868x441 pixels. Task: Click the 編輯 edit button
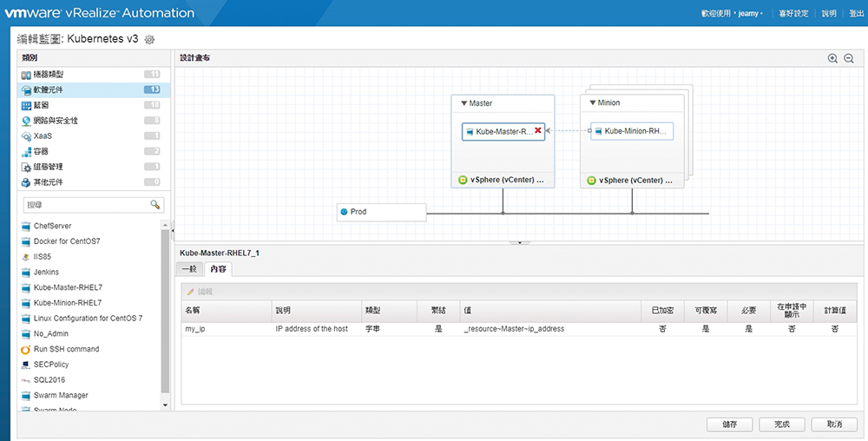pos(200,292)
